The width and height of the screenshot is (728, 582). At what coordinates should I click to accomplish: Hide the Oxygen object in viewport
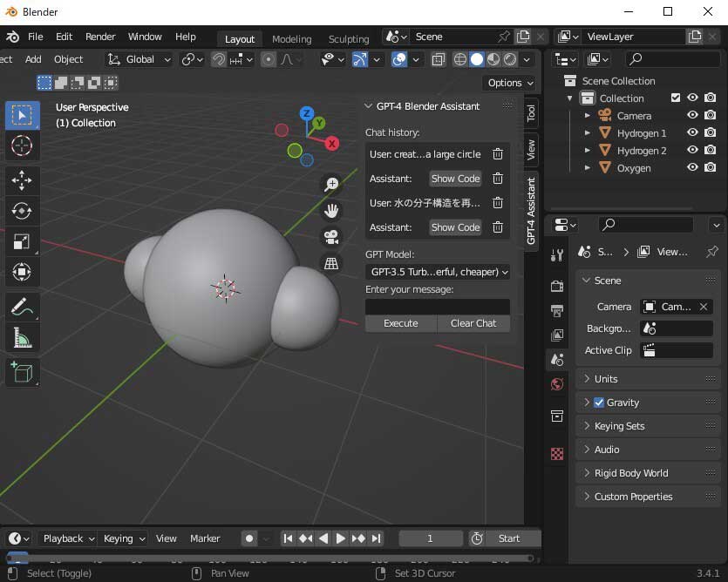pos(692,167)
